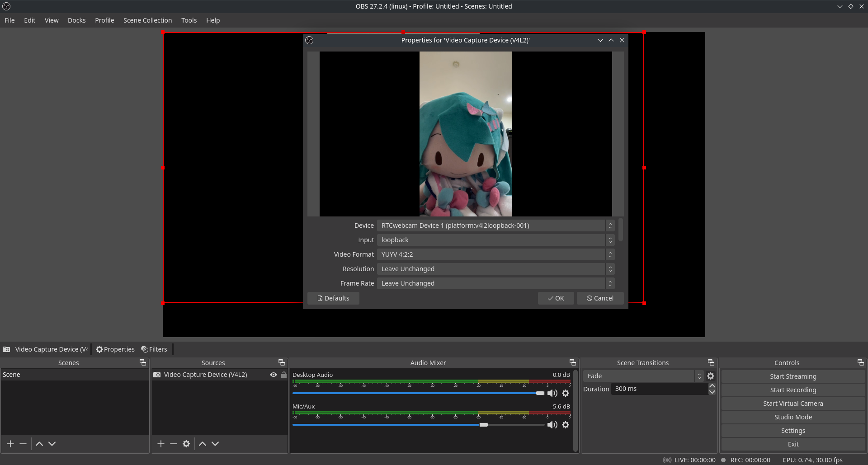Move source down in Sources panel
Image resolution: width=868 pixels, height=465 pixels.
pyautogui.click(x=215, y=444)
